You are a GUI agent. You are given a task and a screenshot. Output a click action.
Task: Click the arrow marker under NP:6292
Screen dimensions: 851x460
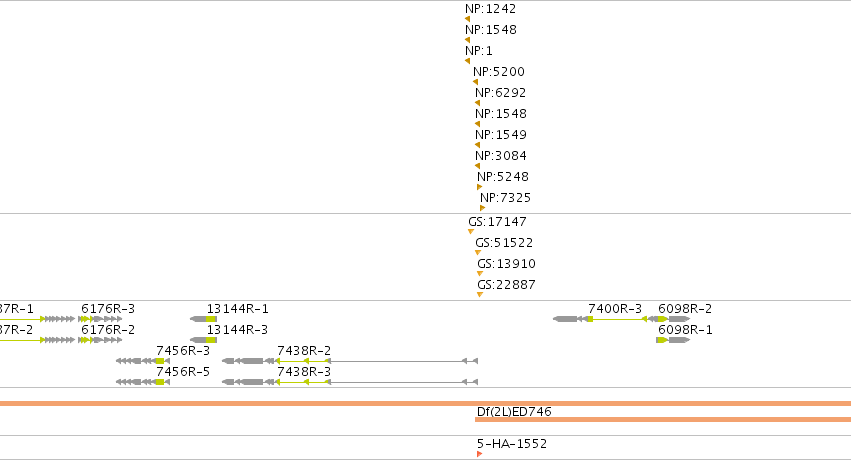pos(477,103)
